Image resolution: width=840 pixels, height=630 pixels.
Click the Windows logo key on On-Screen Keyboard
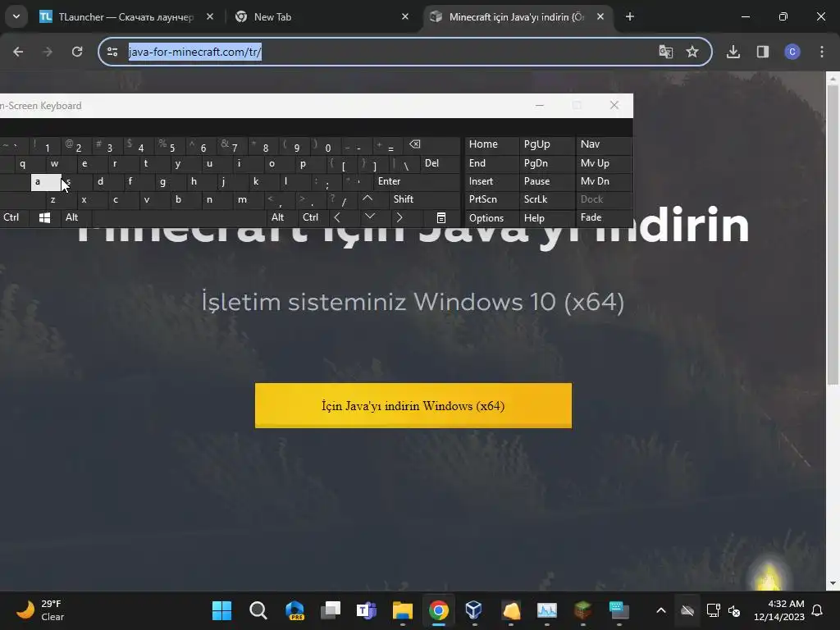pos(44,217)
